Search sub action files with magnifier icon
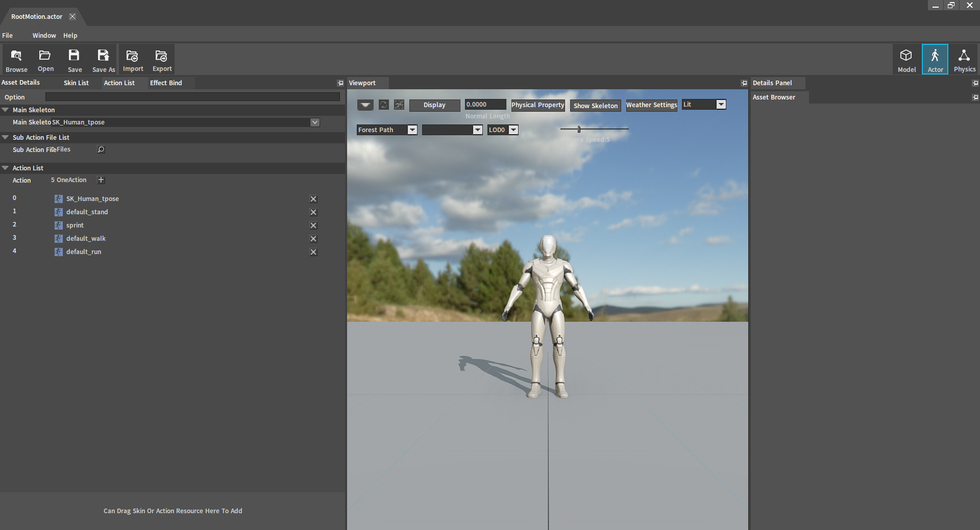 pos(101,149)
